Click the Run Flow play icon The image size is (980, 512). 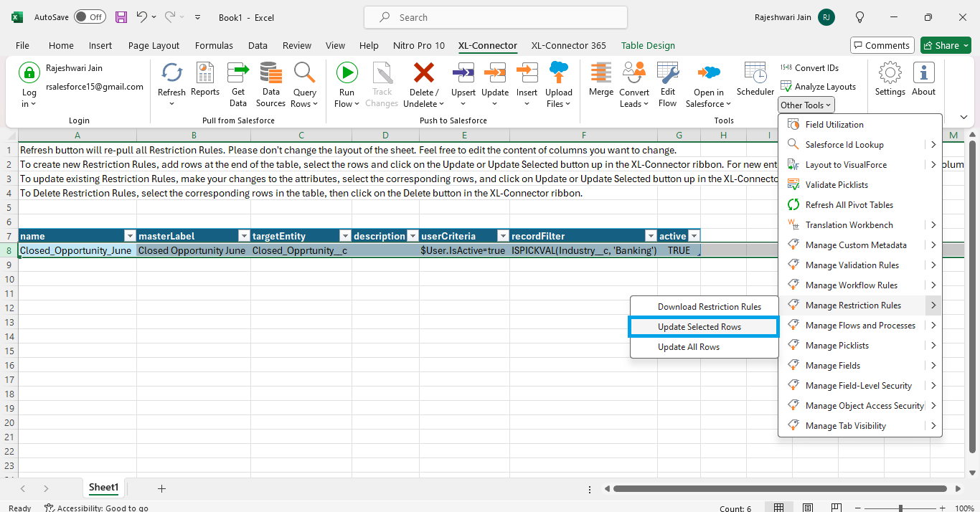click(347, 72)
